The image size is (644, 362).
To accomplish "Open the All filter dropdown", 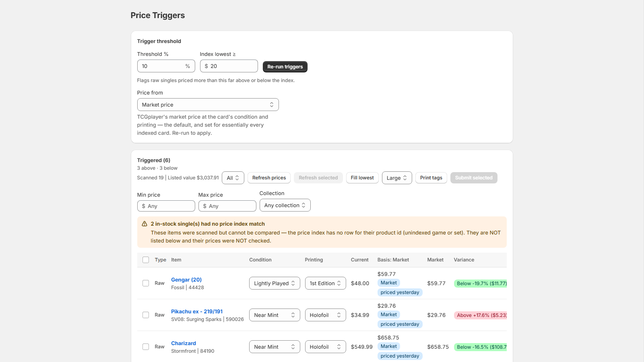I will pos(233,178).
